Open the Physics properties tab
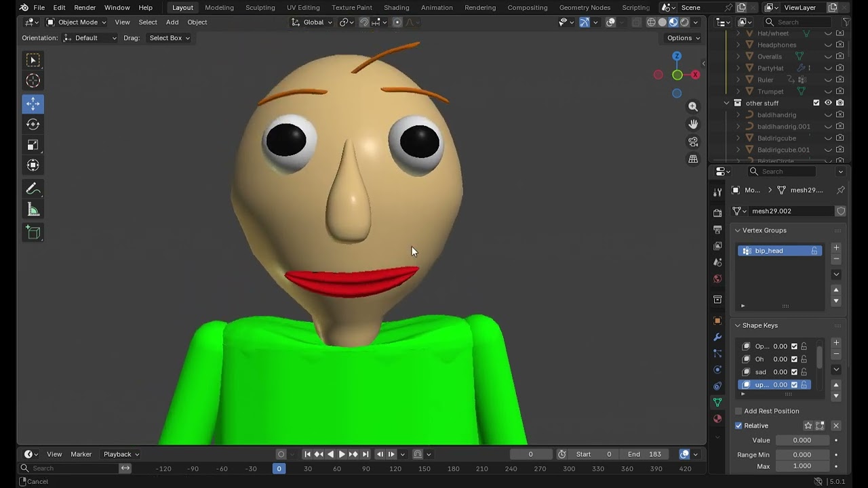 [x=717, y=369]
